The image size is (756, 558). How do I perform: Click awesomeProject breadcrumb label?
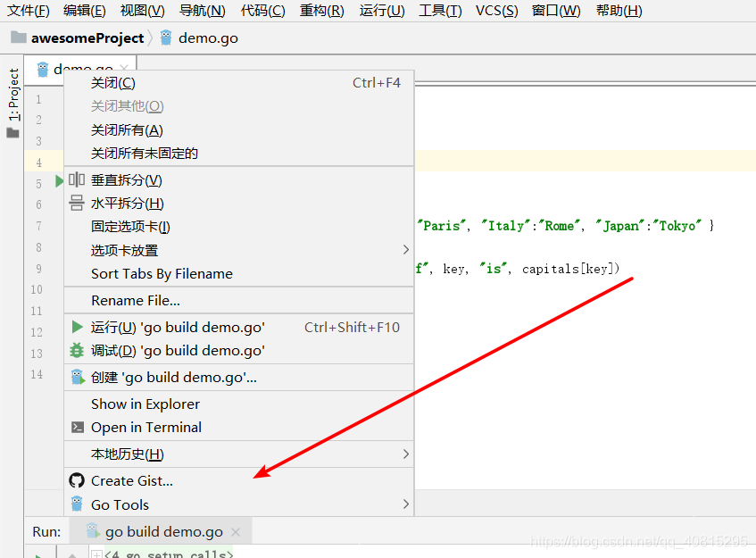point(87,38)
